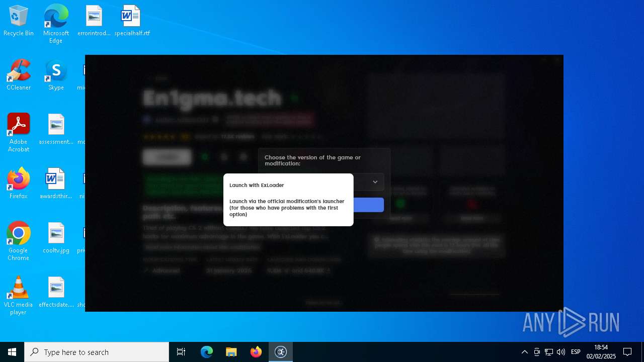Screen dimensions: 644x362
Task: Select the effectsdate... image file
Action: pyautogui.click(x=56, y=293)
